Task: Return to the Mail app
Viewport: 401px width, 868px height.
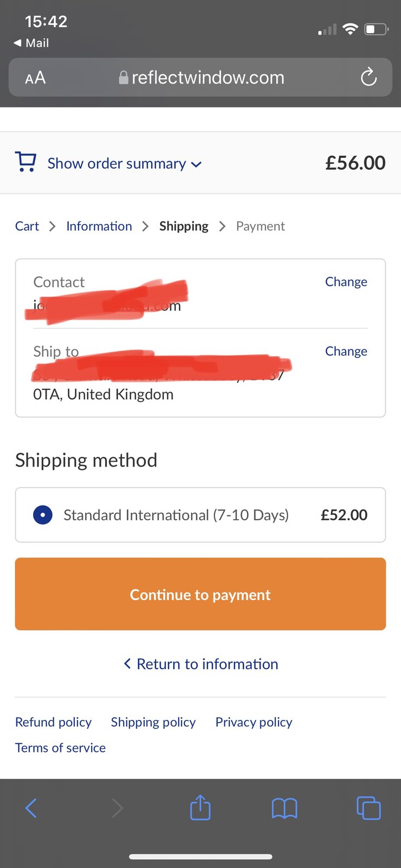Action: coord(31,43)
